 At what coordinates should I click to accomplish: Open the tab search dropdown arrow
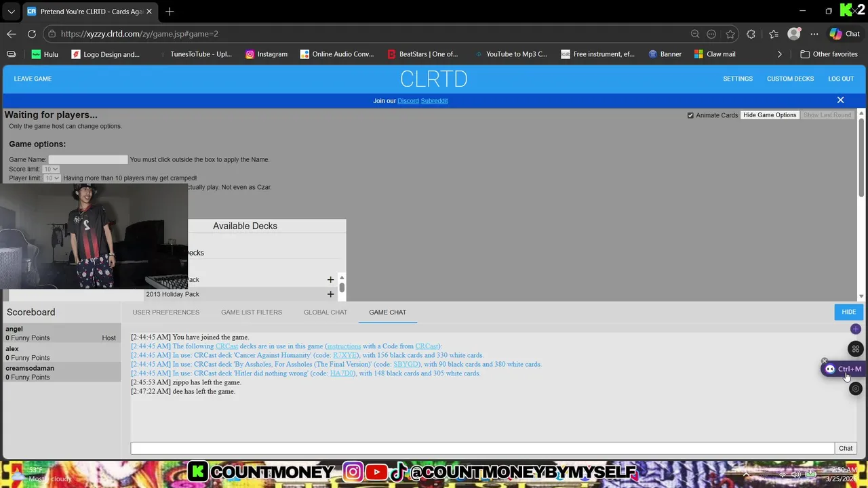(11, 12)
